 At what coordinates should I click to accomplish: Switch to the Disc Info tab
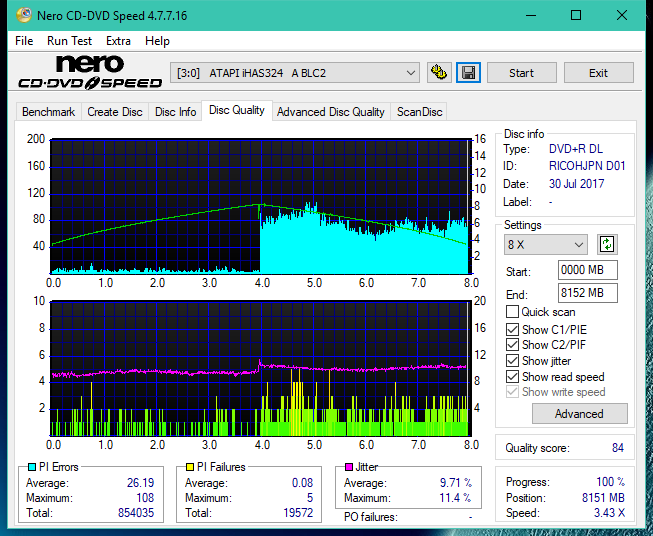click(175, 112)
